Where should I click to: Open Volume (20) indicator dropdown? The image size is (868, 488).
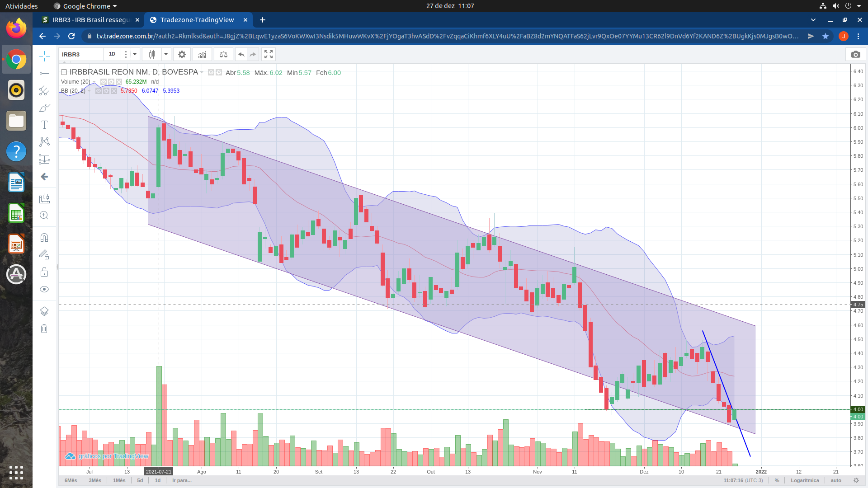click(94, 82)
